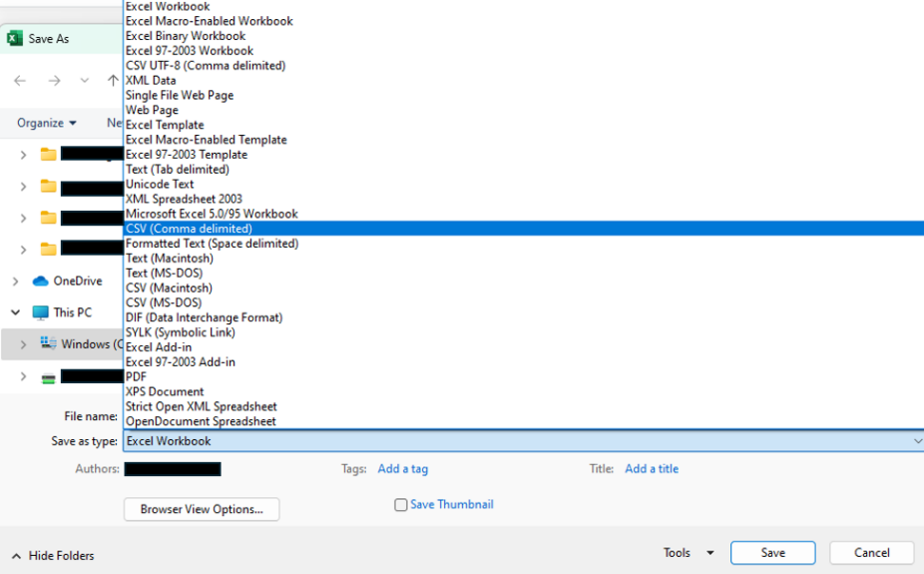This screenshot has height=574, width=924.
Task: Select This PC in navigation pane
Action: click(73, 312)
